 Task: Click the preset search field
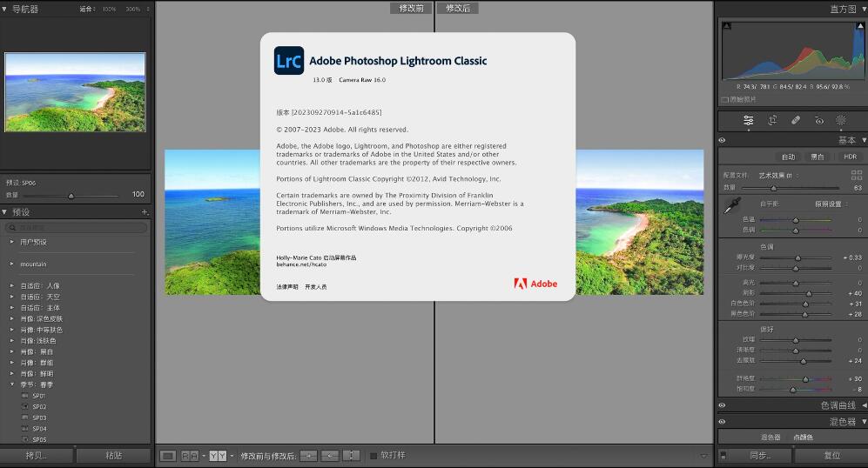pos(77,227)
